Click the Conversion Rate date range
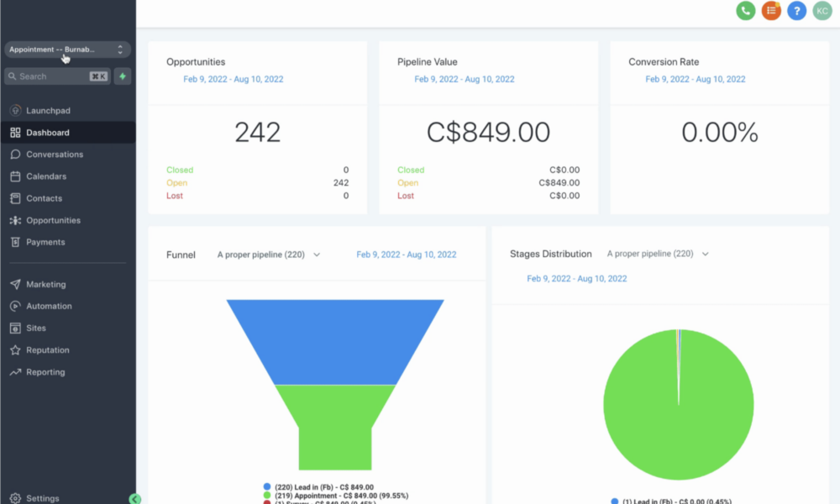The height and width of the screenshot is (504, 840). tap(695, 79)
